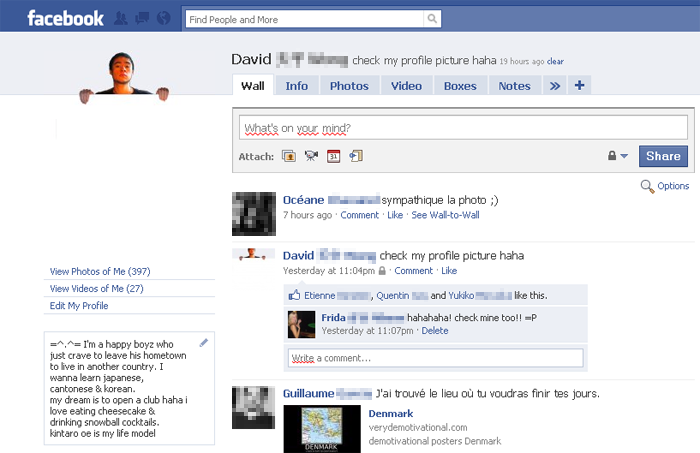Edit the profile blurb with the pencil icon

coord(204,343)
